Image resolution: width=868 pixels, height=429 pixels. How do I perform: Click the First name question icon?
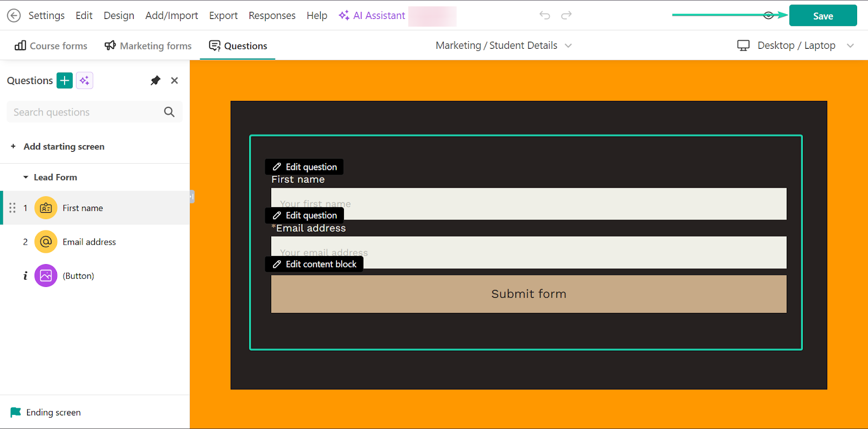click(x=46, y=208)
